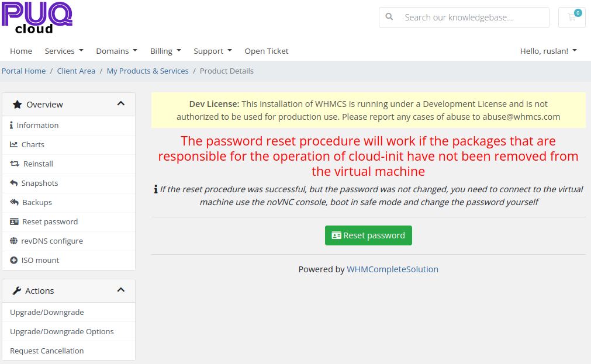
Task: Open the Domains dropdown menu
Action: tap(116, 51)
